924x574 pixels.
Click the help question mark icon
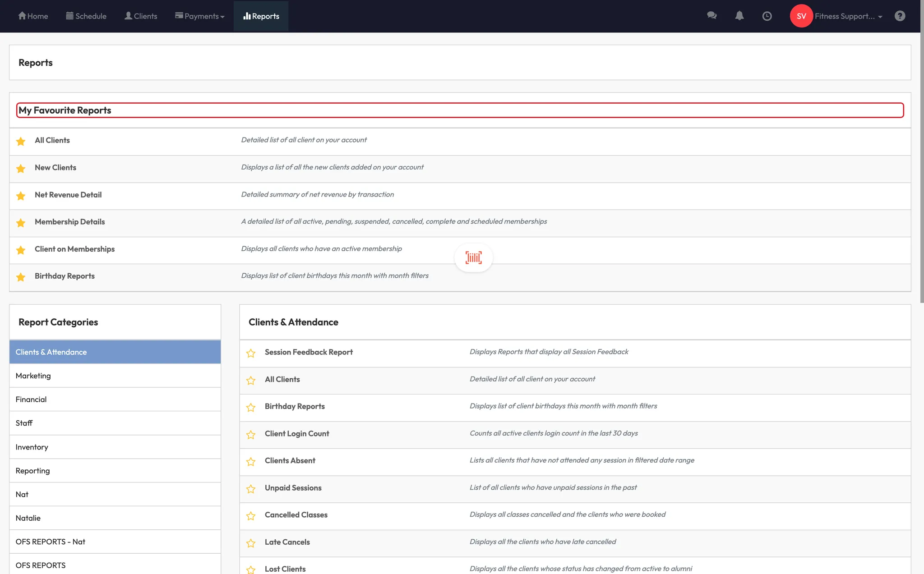point(900,16)
